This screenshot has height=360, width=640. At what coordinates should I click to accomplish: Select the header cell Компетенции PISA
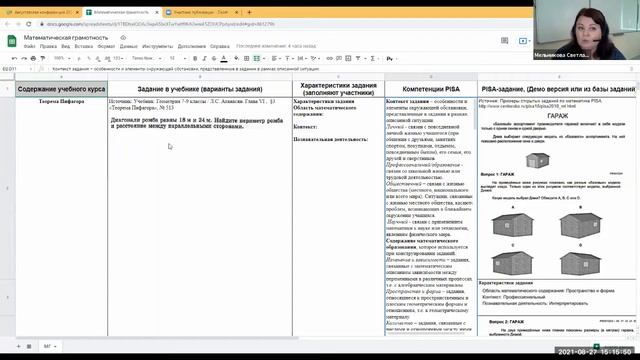(x=431, y=89)
